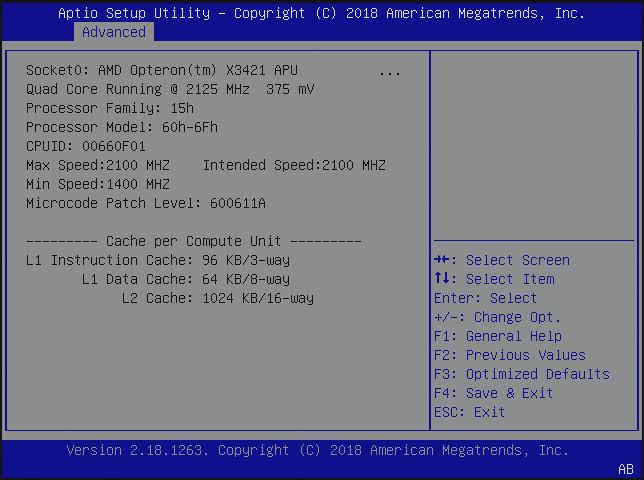The image size is (644, 480).
Task: Click the Aptio Setup Utility title text
Action: (322, 13)
